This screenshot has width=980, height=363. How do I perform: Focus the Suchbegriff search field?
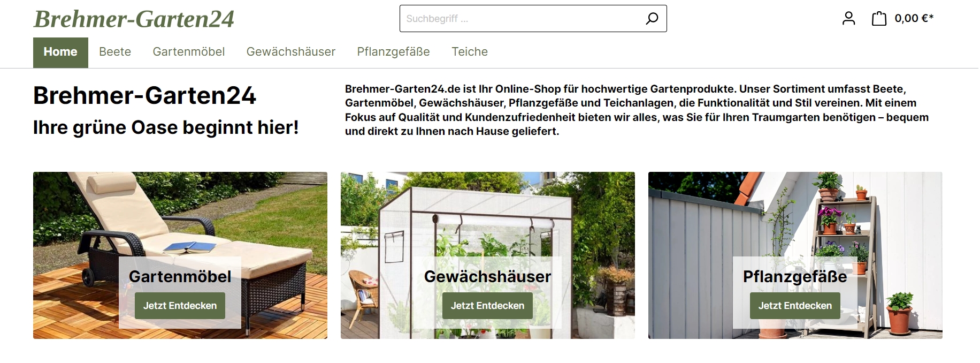522,19
